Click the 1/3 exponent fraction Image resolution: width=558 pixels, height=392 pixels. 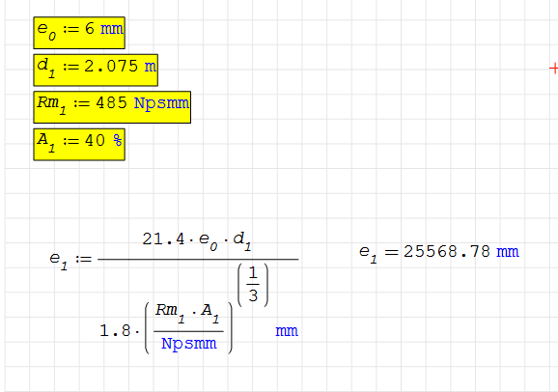[253, 285]
